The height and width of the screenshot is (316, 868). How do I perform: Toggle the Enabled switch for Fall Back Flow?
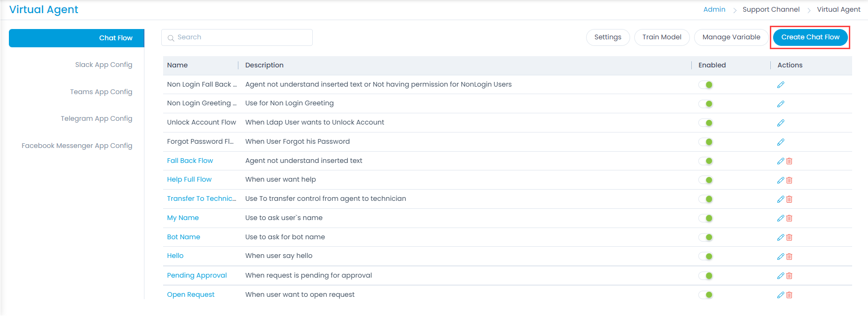pyautogui.click(x=706, y=161)
